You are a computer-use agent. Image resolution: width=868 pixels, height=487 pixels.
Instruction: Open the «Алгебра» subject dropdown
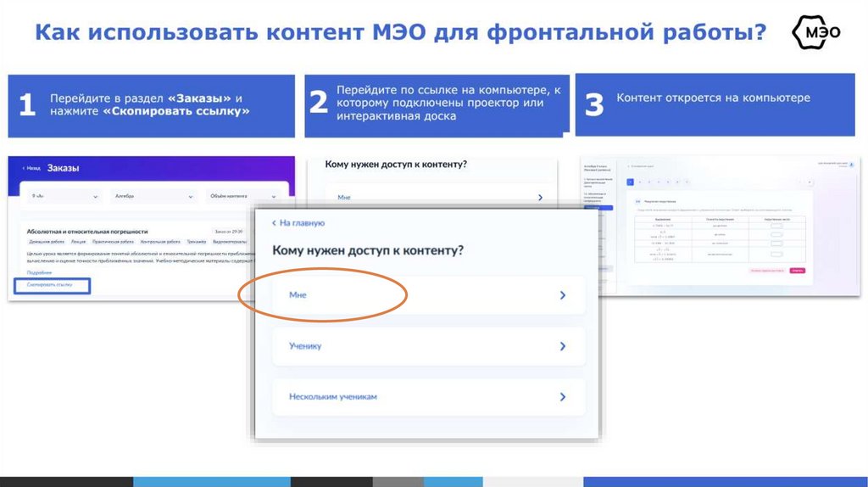coord(153,196)
